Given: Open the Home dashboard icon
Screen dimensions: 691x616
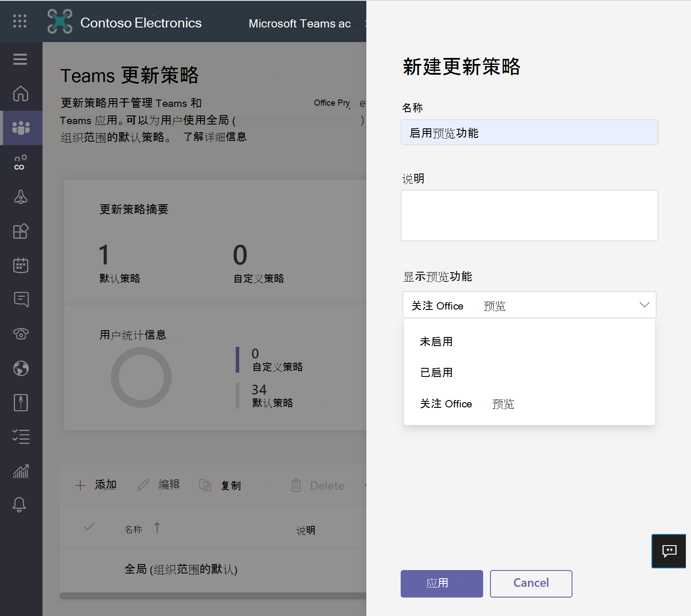Looking at the screenshot, I should (21, 94).
